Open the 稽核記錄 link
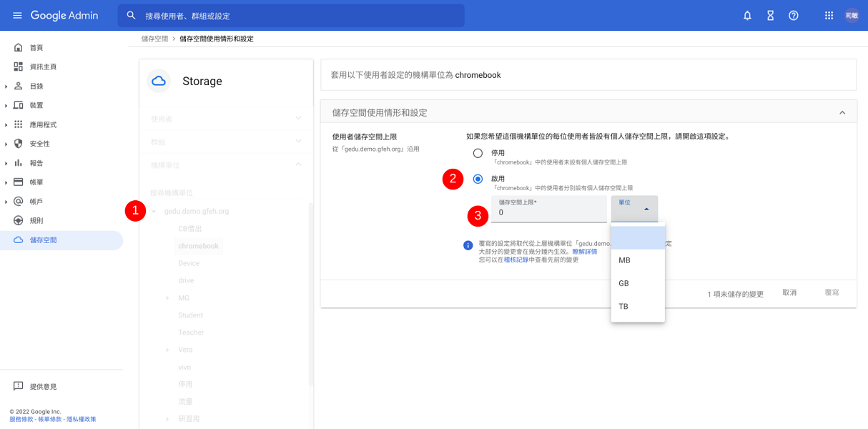868x429 pixels. [516, 260]
